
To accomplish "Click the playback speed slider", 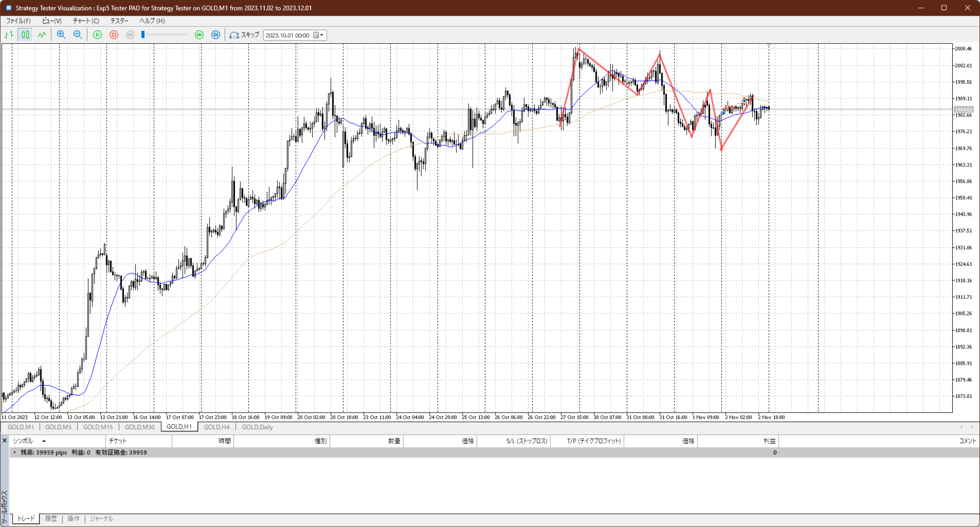I will pyautogui.click(x=165, y=35).
